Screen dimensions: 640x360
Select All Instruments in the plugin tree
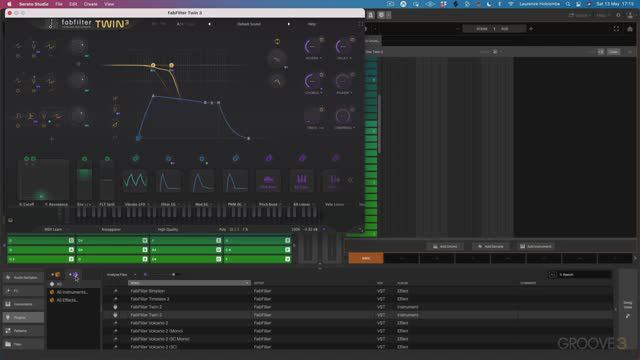pos(72,292)
